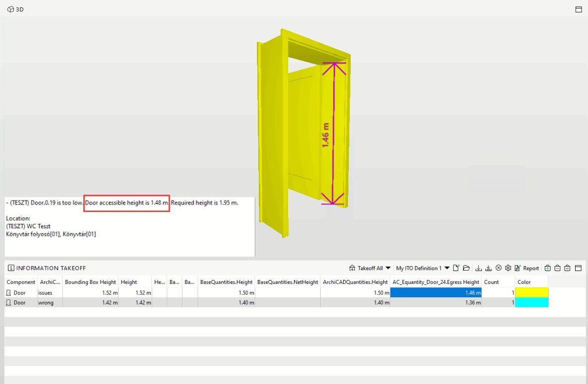The width and height of the screenshot is (588, 384).
Task: Click the Information Takeoff panel icon
Action: [11, 268]
